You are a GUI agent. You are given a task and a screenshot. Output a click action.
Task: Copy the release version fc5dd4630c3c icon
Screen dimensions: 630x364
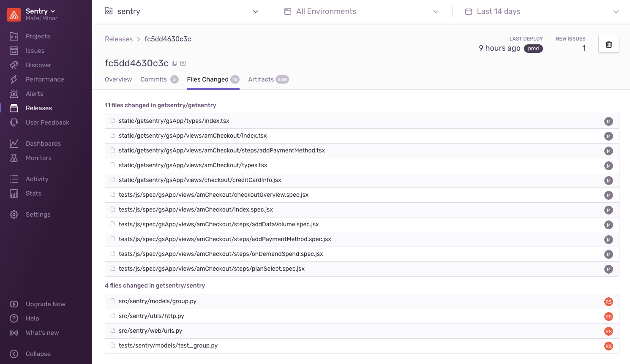175,63
